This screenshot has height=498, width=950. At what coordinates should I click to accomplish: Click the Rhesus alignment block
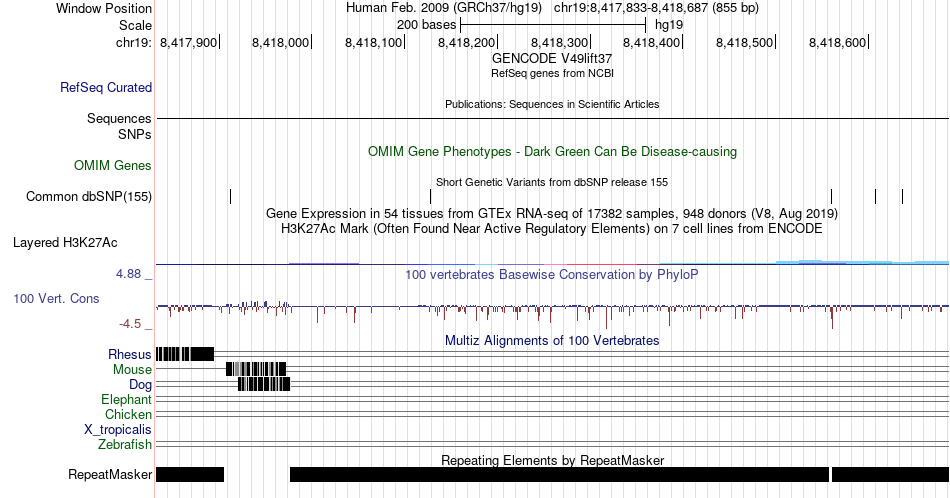point(185,354)
